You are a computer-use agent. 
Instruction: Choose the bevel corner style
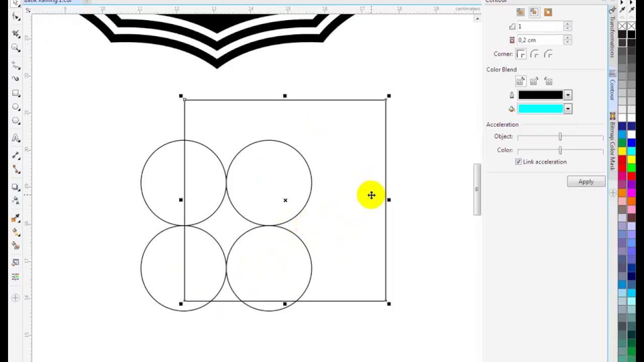[x=548, y=54]
